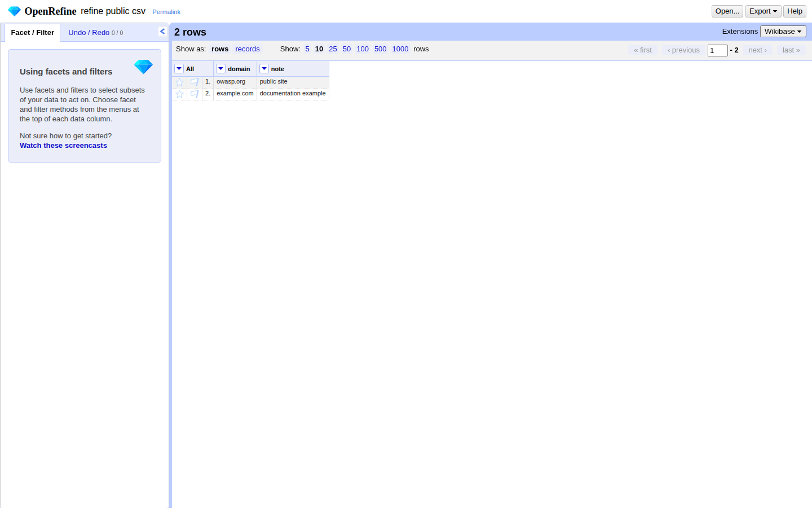
Task: Click the diamond icon in facets help box
Action: tap(143, 67)
